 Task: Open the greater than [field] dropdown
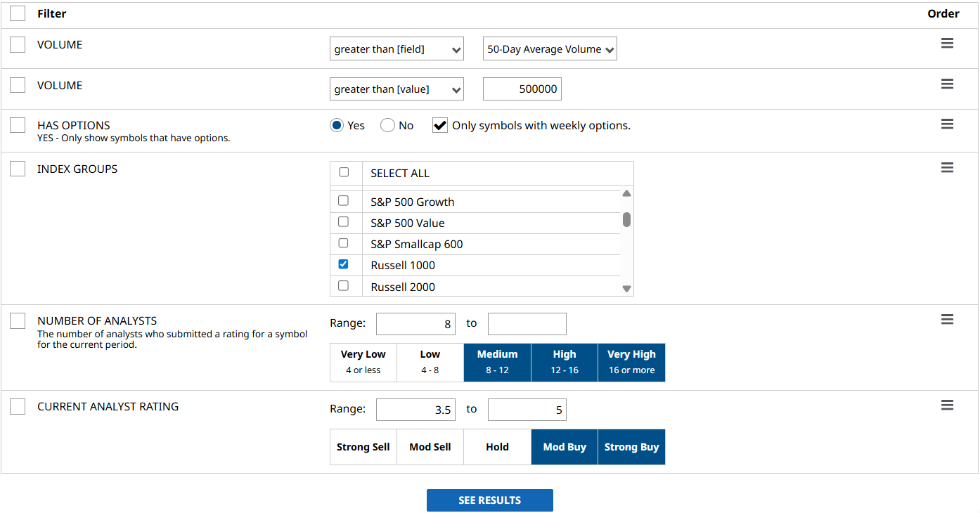pyautogui.click(x=396, y=49)
